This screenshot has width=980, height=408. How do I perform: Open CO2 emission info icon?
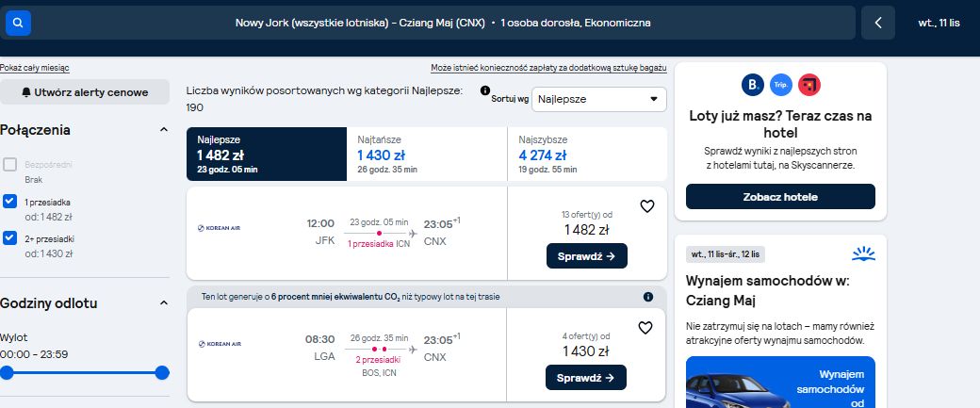(648, 297)
